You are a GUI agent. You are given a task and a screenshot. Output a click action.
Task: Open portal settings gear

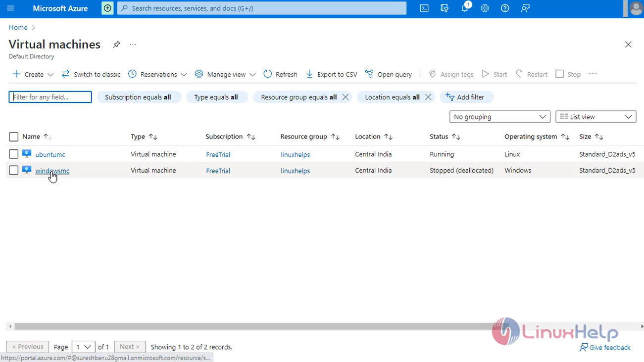pos(485,8)
